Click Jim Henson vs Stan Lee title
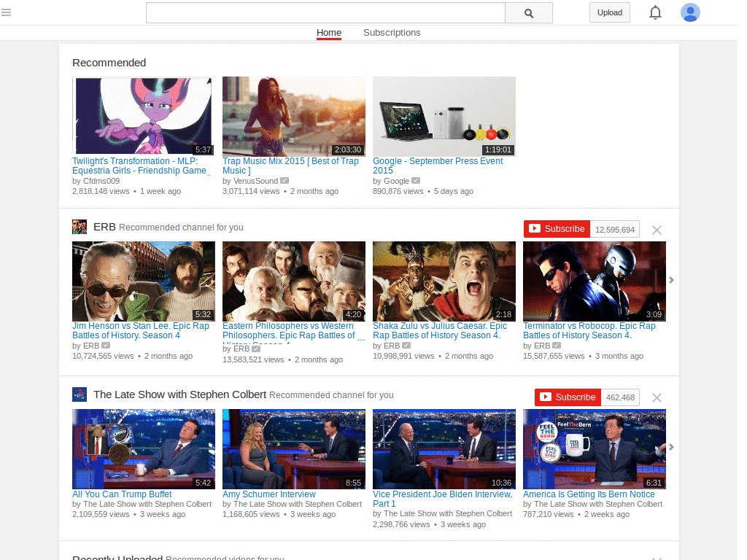Image resolution: width=747 pixels, height=560 pixels. pos(141,330)
